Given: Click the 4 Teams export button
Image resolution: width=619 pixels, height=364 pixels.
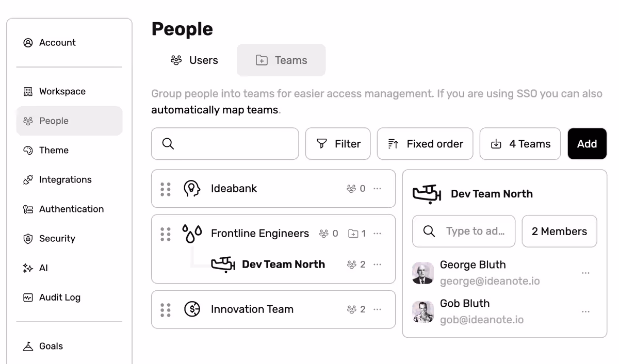Looking at the screenshot, I should 520,143.
